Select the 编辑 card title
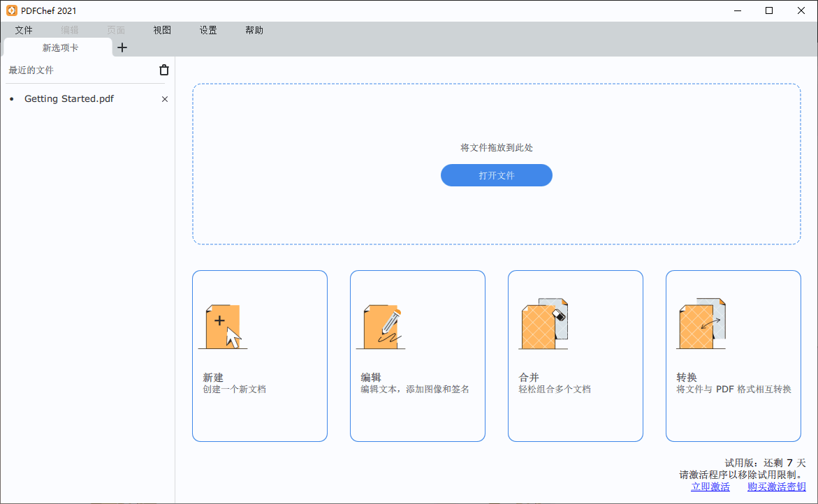The width and height of the screenshot is (818, 504). coord(371,378)
